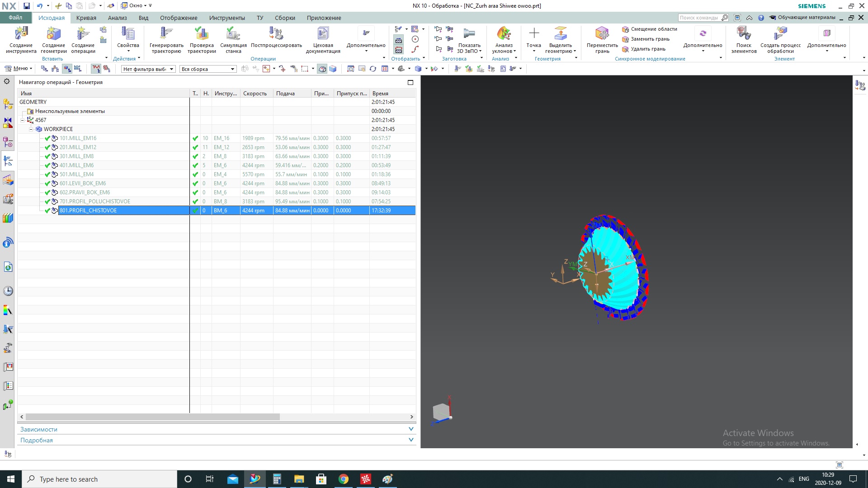Select the Точка point tool
Screen dimensions: 868x488
pyautogui.click(x=534, y=37)
